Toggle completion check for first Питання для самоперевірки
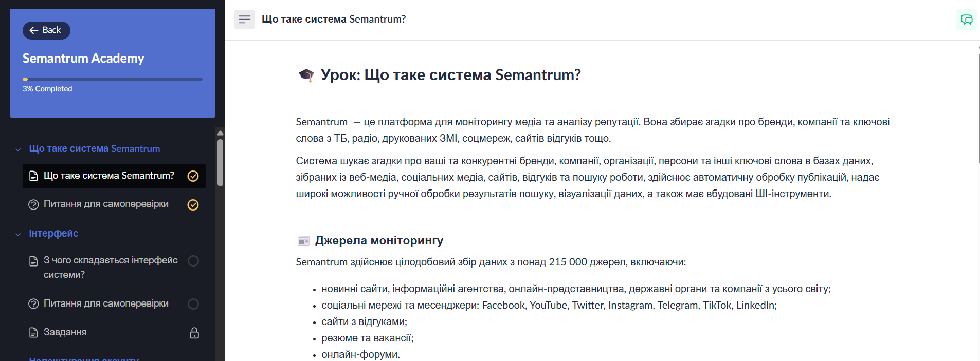The image size is (980, 361). pyautogui.click(x=193, y=205)
